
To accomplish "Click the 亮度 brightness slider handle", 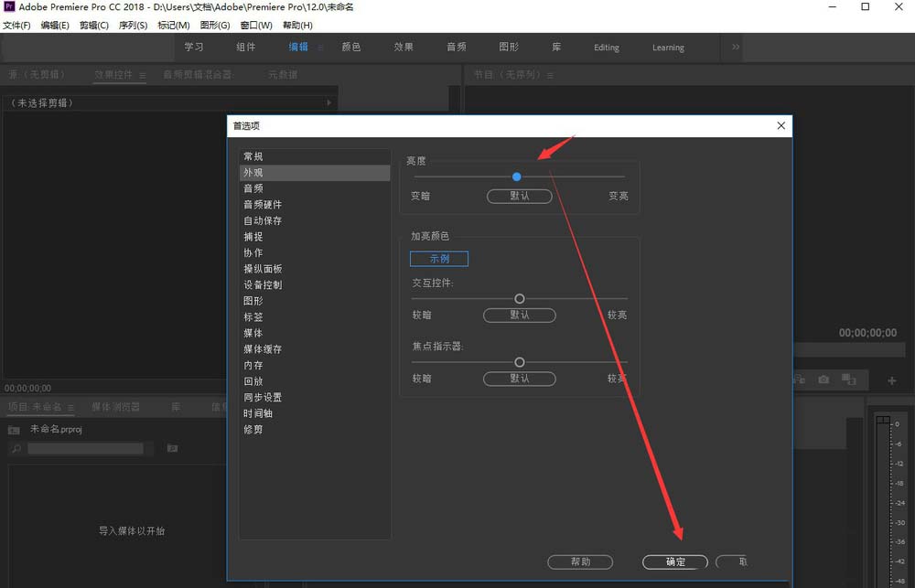I will [516, 176].
